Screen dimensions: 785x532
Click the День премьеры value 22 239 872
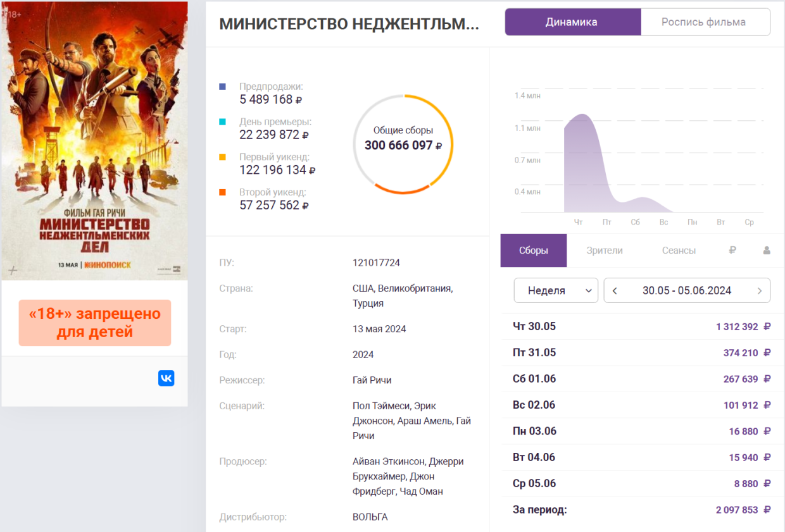coord(274,135)
